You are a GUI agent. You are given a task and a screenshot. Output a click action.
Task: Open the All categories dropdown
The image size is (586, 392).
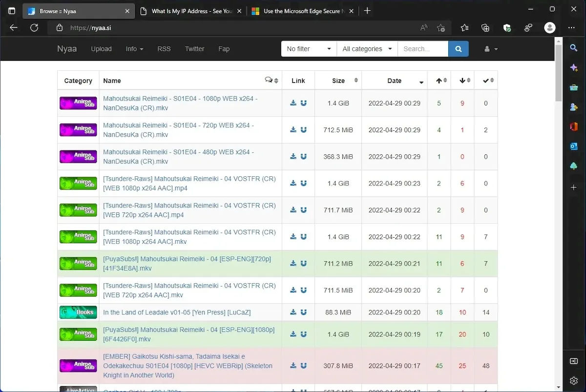point(367,49)
